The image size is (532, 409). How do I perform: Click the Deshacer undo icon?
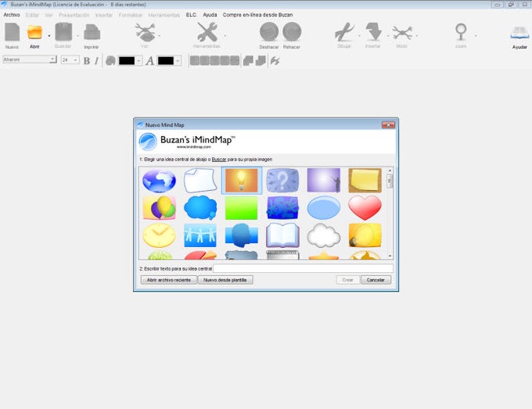[x=269, y=32]
